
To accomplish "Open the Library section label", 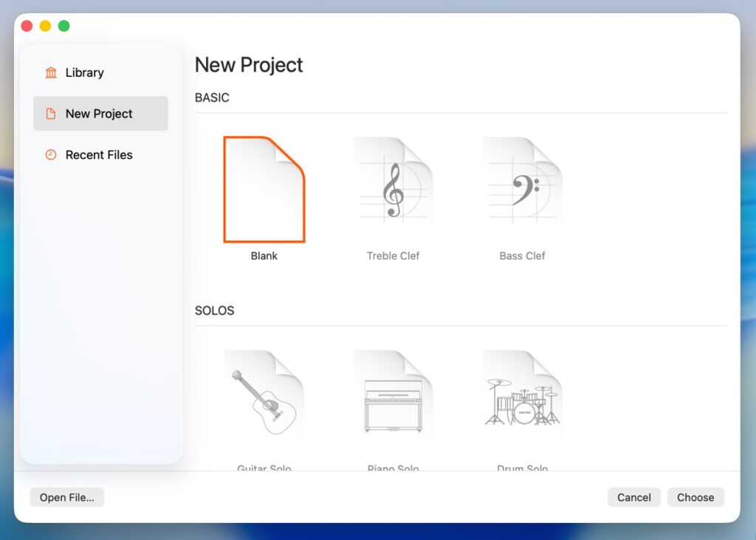I will coord(84,72).
